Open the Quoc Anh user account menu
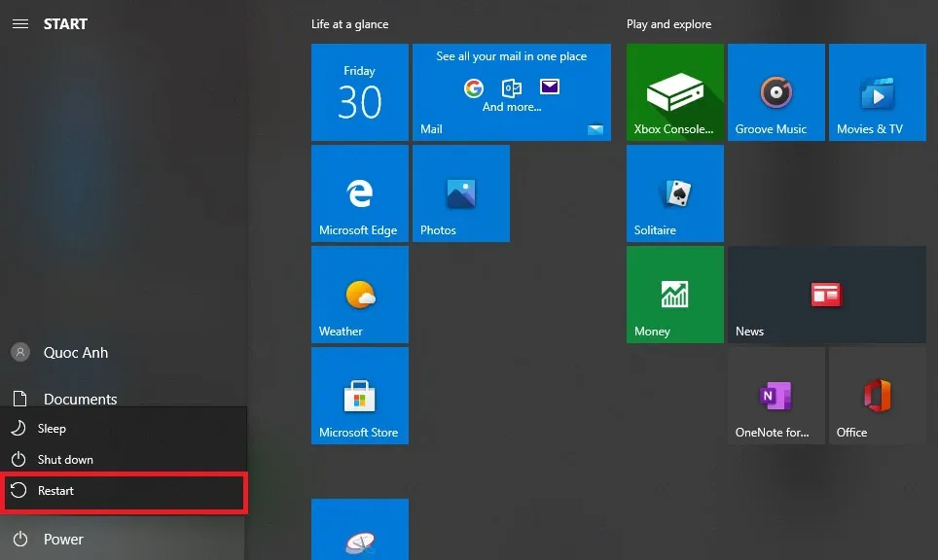The width and height of the screenshot is (938, 560). [75, 353]
